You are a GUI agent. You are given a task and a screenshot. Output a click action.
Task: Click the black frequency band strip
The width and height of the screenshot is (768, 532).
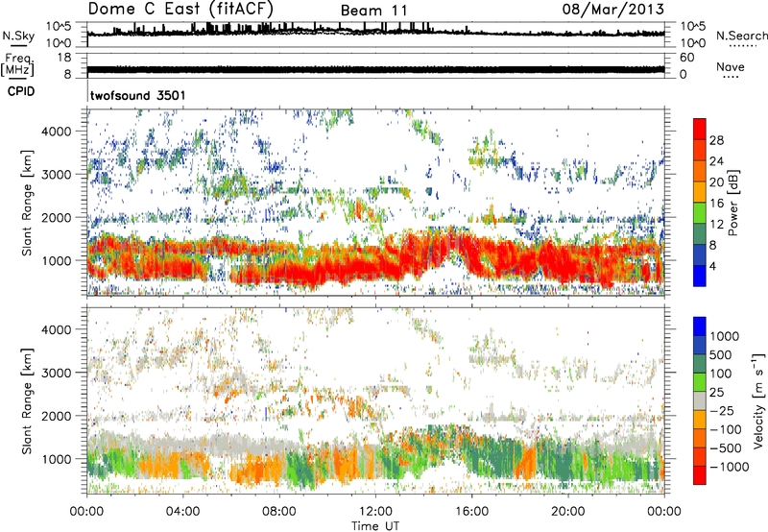tap(375, 69)
